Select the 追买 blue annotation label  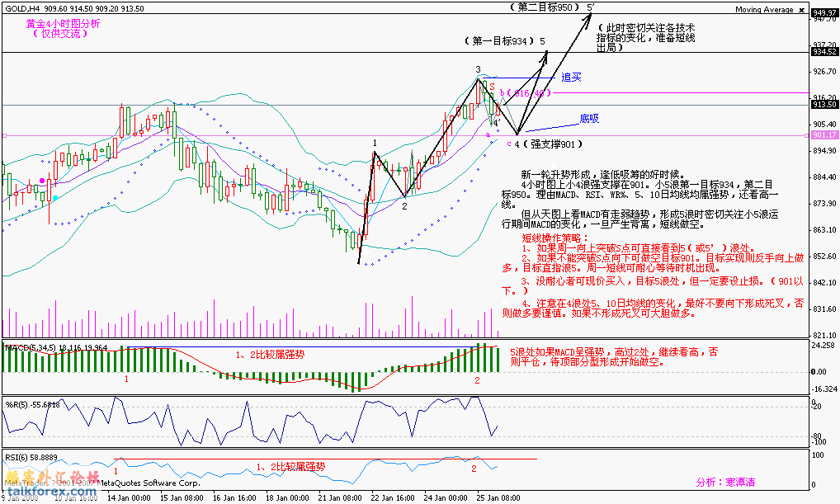571,77
